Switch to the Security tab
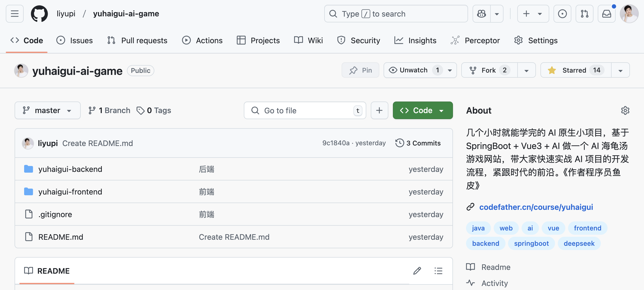Image resolution: width=644 pixels, height=290 pixels. (x=358, y=40)
